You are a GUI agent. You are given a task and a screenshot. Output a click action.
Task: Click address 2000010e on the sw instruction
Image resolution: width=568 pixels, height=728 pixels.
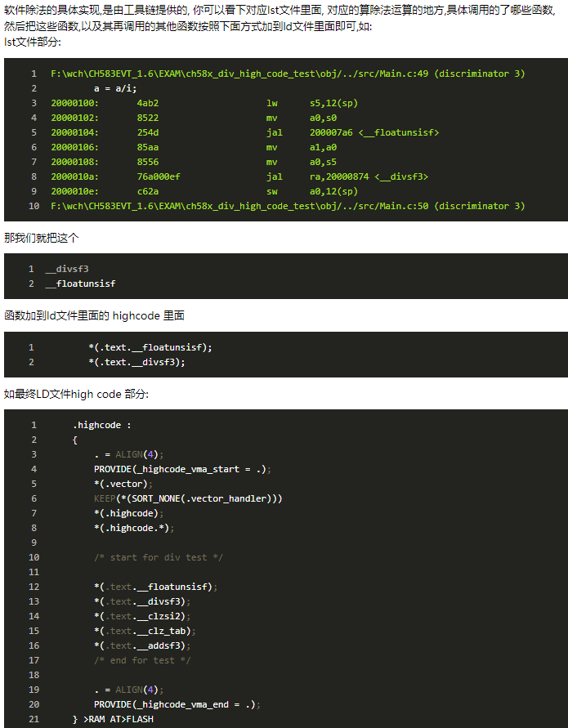(74, 191)
